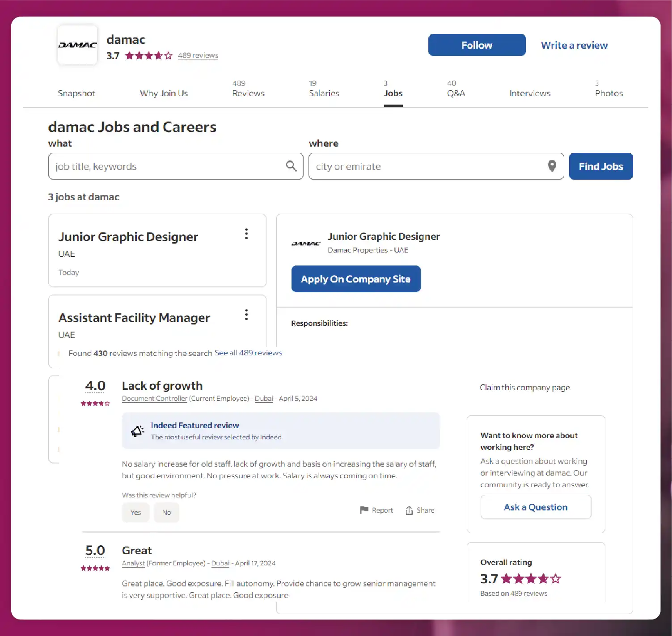The height and width of the screenshot is (636, 672).
Task: Open the Analyst job title link
Action: click(133, 563)
